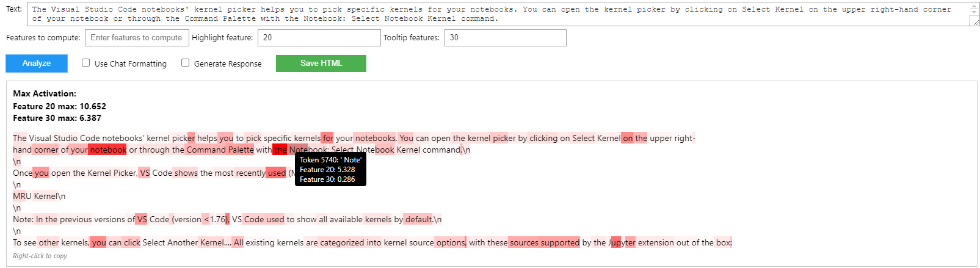Focus the Features to compute input
Image resolution: width=980 pixels, height=268 pixels.
(x=136, y=38)
